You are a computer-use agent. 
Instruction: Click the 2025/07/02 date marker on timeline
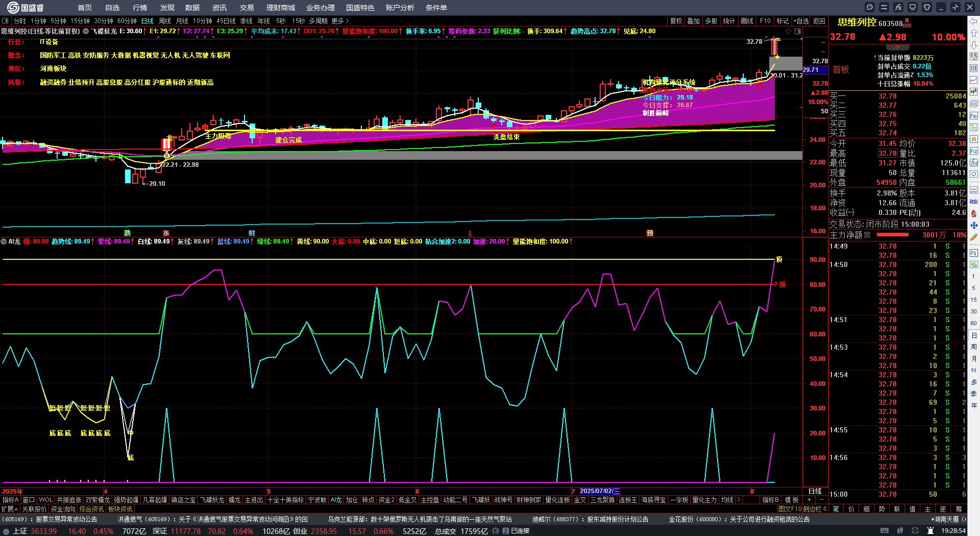tap(600, 491)
